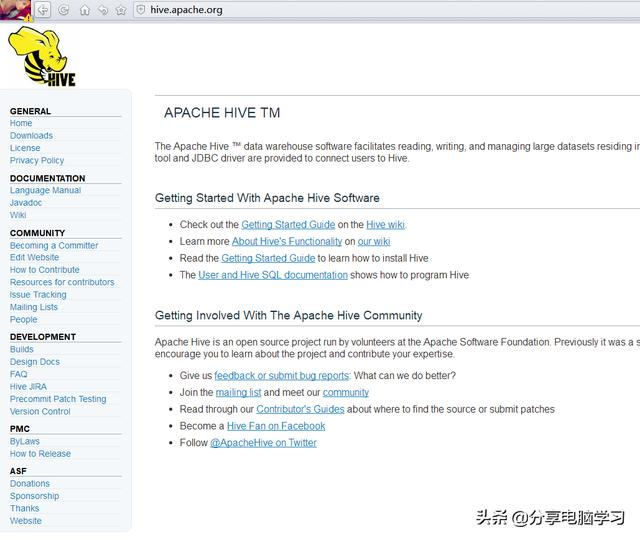
Task: Click the APACHE HIVE TM heading
Action: (222, 113)
